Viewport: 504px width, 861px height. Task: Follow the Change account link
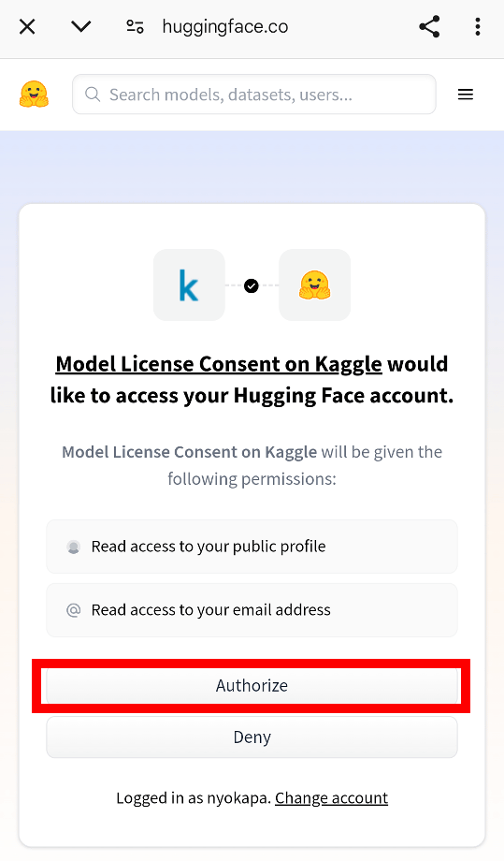tap(331, 798)
